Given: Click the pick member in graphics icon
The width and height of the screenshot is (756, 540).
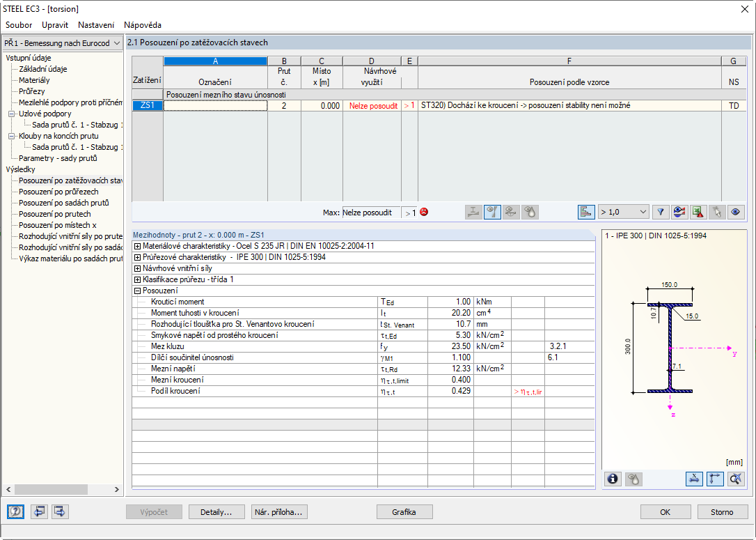Looking at the screenshot, I should 717,212.
